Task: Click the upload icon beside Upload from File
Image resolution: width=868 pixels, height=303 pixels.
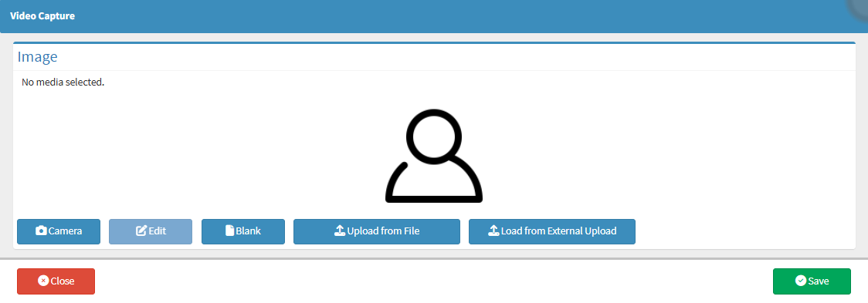Action: pyautogui.click(x=340, y=231)
